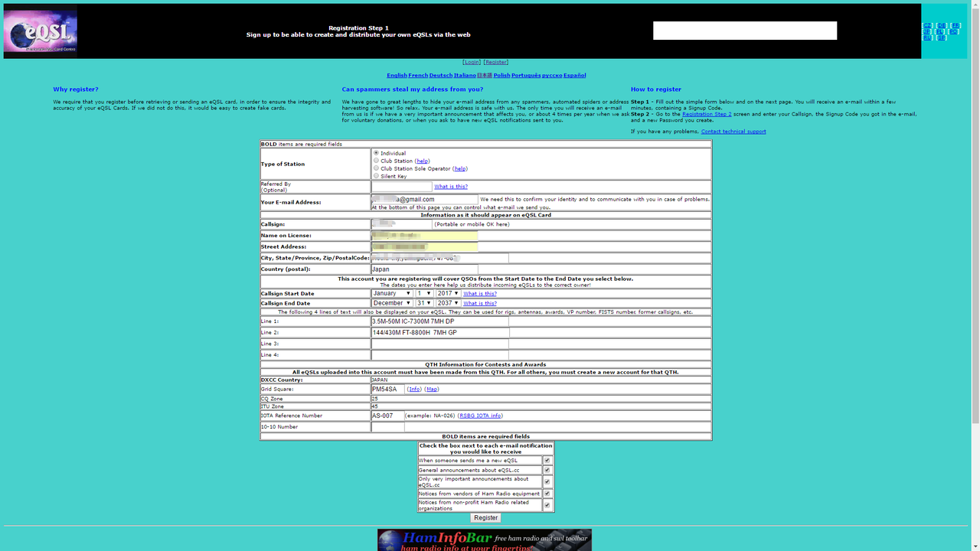This screenshot has height=551, width=980.
Task: Pick the Silent Key radio option
Action: [x=376, y=176]
